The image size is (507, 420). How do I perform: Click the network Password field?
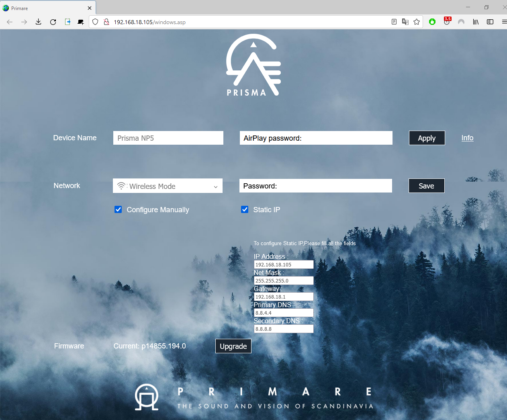(316, 186)
